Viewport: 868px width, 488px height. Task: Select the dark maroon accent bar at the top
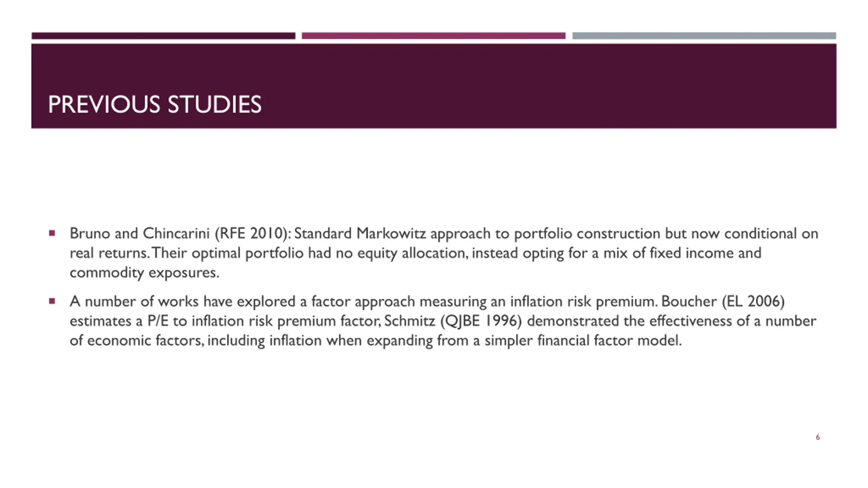tap(163, 36)
